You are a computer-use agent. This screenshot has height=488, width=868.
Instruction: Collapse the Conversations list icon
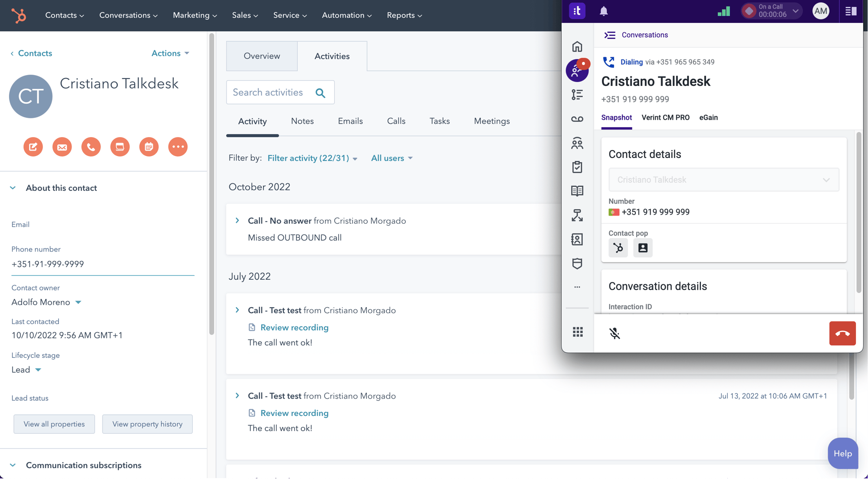610,35
